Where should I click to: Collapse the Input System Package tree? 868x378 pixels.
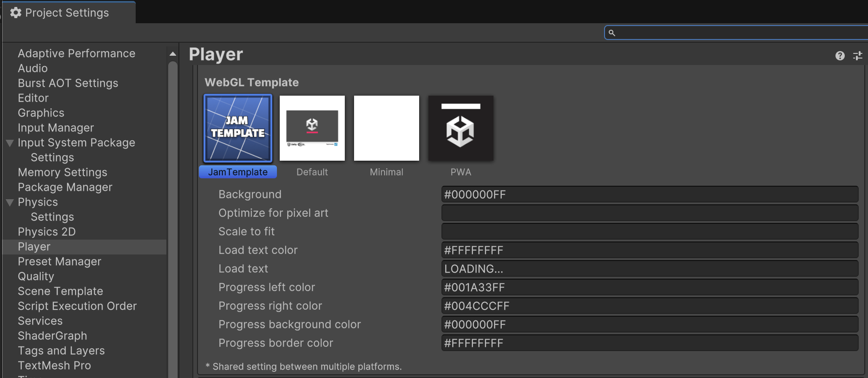tap(10, 143)
